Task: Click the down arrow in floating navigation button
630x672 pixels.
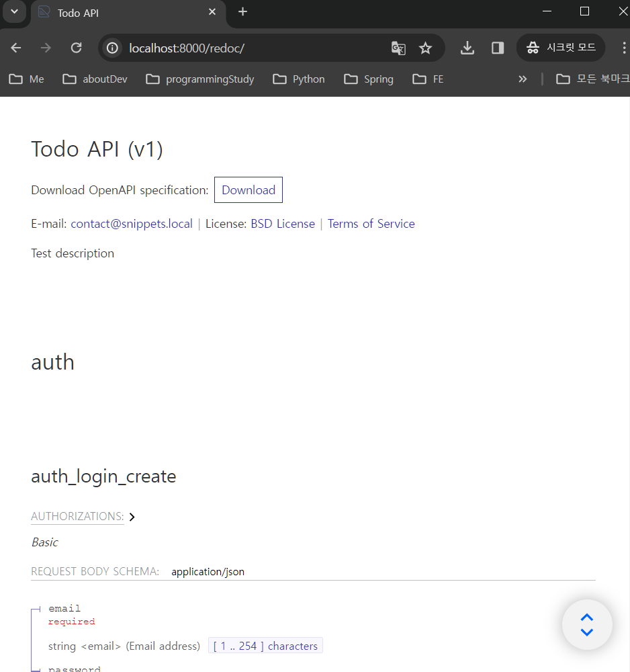Action: tap(587, 632)
